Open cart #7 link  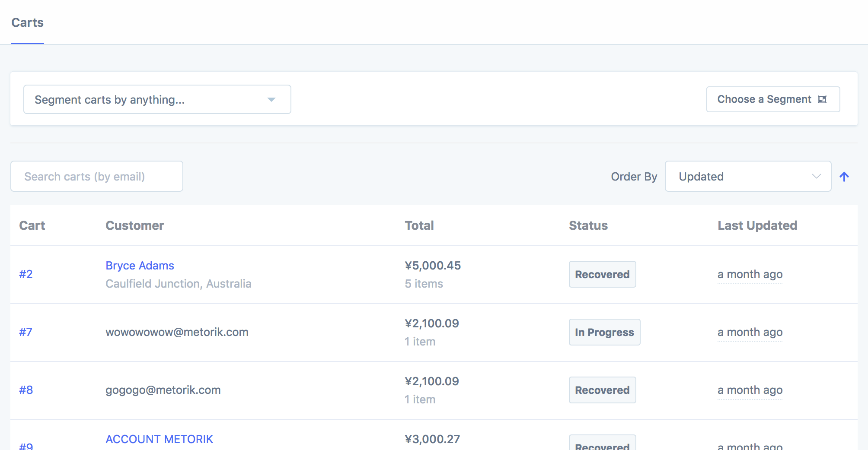[x=26, y=332]
